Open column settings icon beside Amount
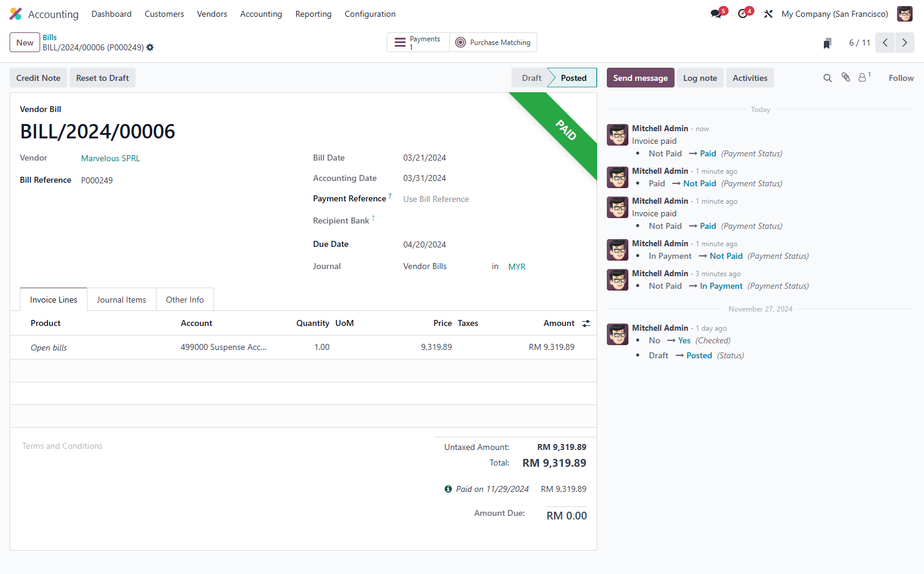This screenshot has height=574, width=924. 586,323
